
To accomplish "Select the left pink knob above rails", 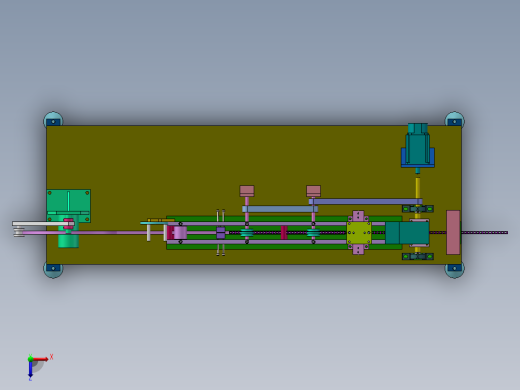I will [x=247, y=191].
